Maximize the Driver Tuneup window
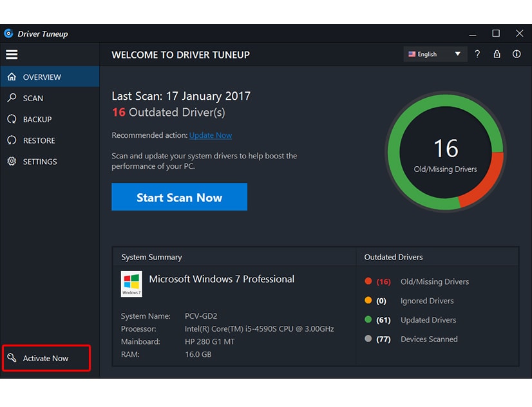 496,33
